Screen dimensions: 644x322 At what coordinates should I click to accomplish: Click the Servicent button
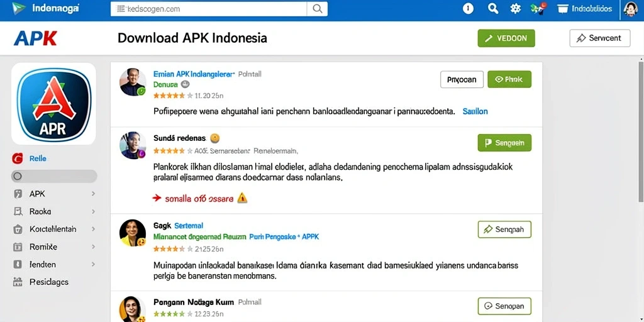pyautogui.click(x=599, y=38)
